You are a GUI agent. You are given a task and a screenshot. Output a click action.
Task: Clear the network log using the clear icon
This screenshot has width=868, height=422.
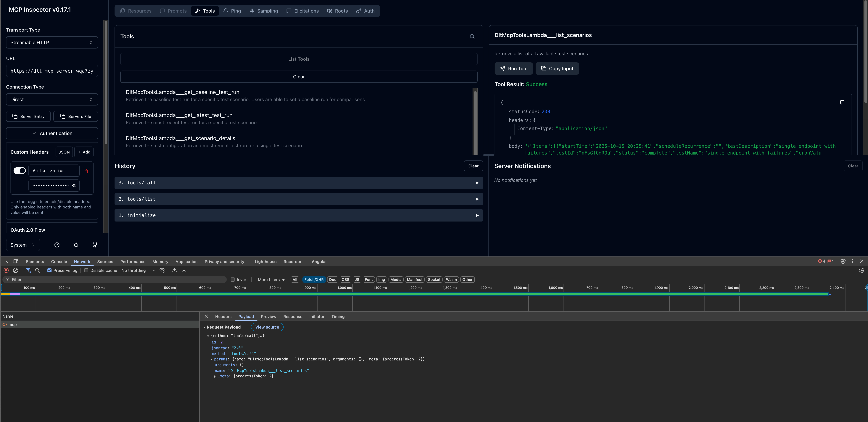(x=15, y=270)
